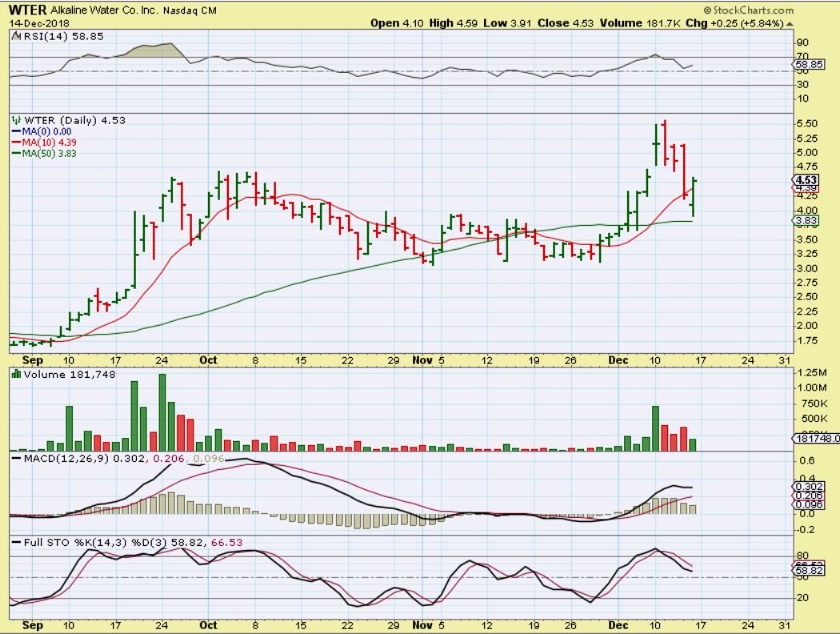Click the High 4.59 value in header

(454, 23)
